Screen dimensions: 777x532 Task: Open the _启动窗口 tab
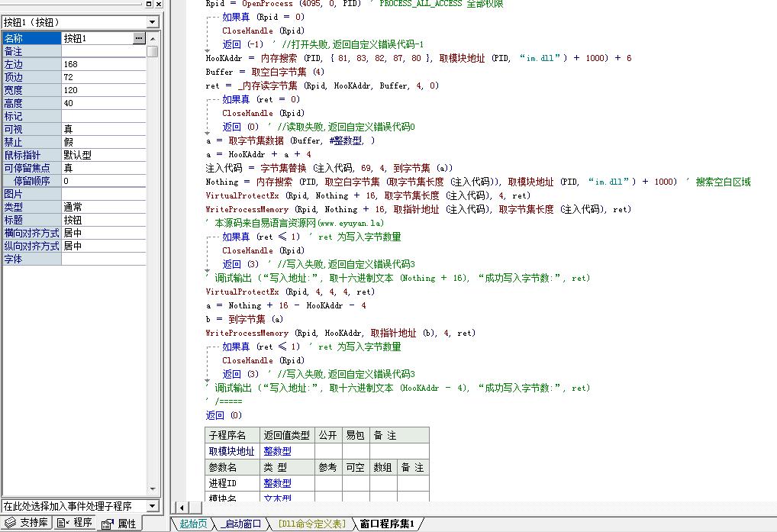tap(241, 524)
